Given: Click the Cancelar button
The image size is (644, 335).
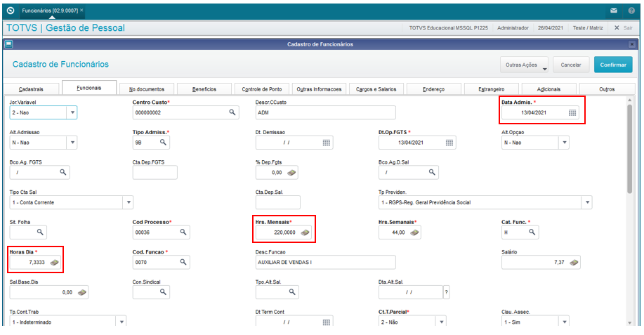Looking at the screenshot, I should pos(571,65).
